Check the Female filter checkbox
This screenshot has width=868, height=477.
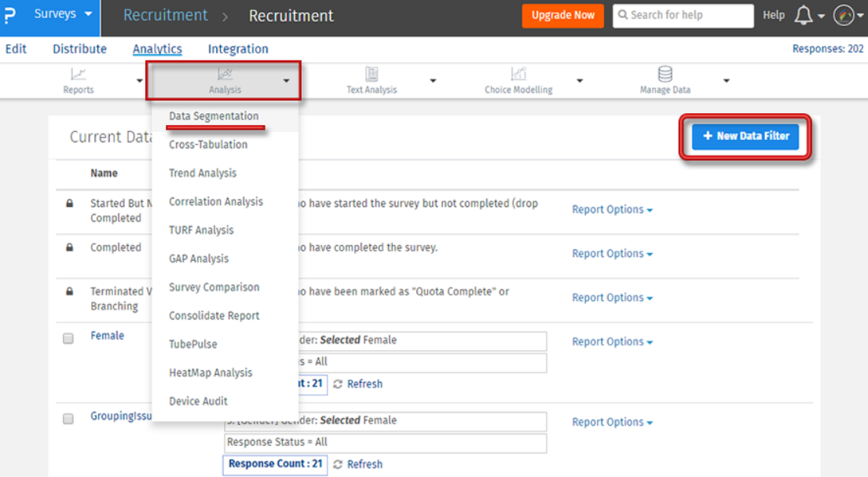[x=68, y=339]
